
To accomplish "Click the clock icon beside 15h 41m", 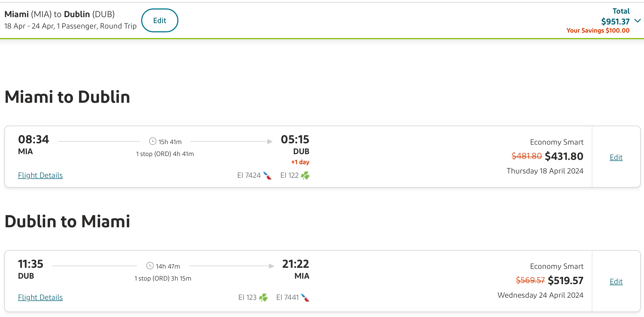I will point(153,141).
